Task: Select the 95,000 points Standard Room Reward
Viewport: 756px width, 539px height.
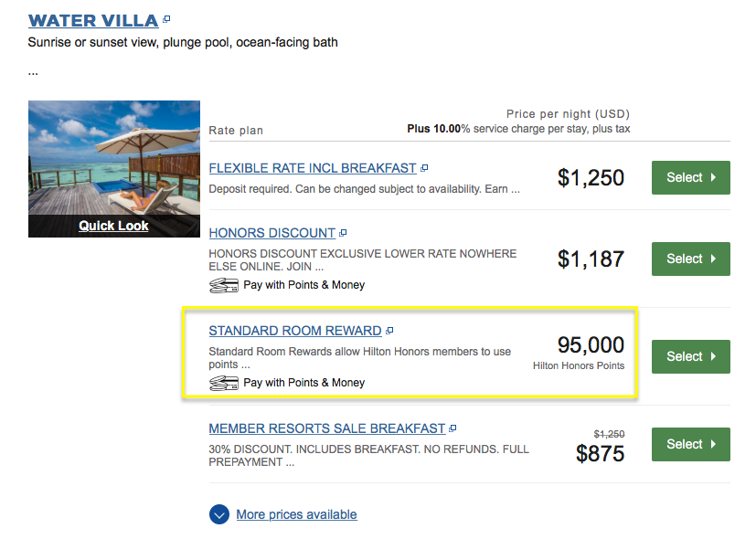Action: tap(690, 357)
